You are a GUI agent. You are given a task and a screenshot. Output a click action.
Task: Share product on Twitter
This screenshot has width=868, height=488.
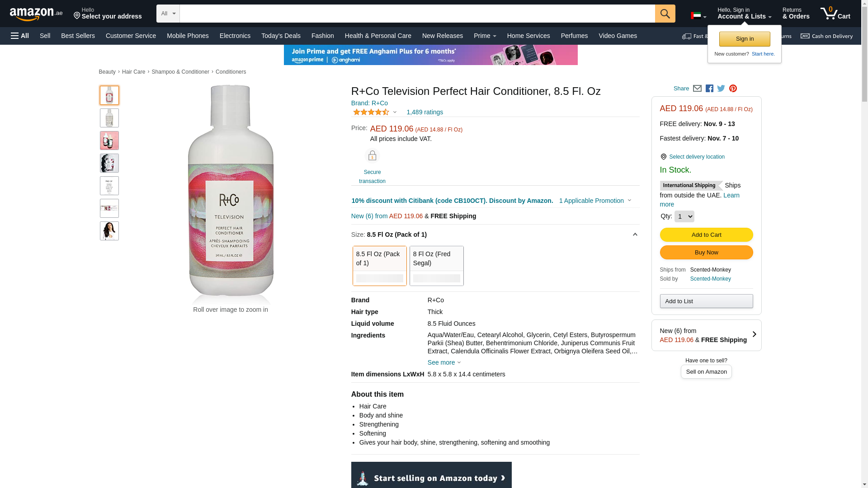(721, 89)
